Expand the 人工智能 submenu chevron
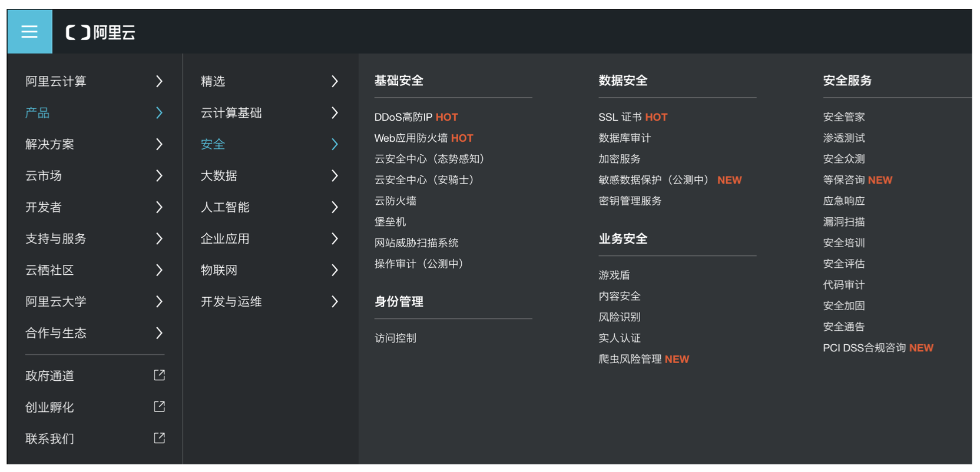The height and width of the screenshot is (472, 980). tap(335, 207)
